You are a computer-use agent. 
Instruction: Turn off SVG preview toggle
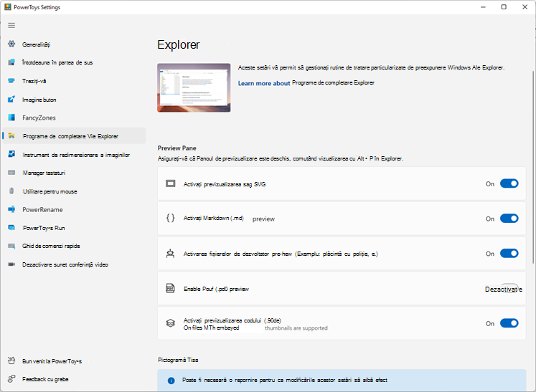(x=509, y=183)
